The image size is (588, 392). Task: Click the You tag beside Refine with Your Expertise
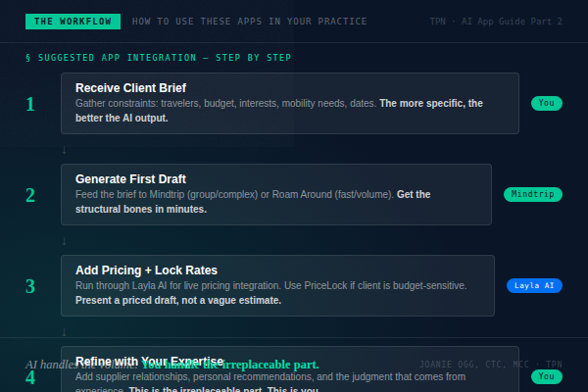point(547,376)
